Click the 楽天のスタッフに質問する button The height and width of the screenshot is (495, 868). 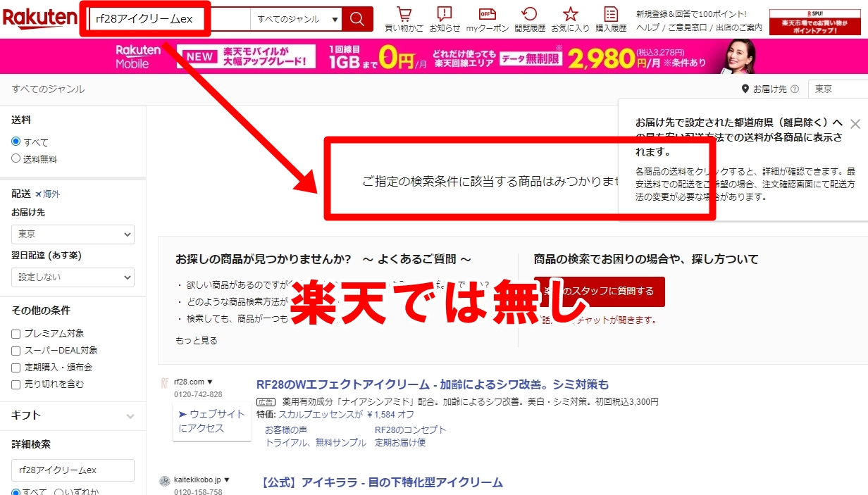pos(599,292)
